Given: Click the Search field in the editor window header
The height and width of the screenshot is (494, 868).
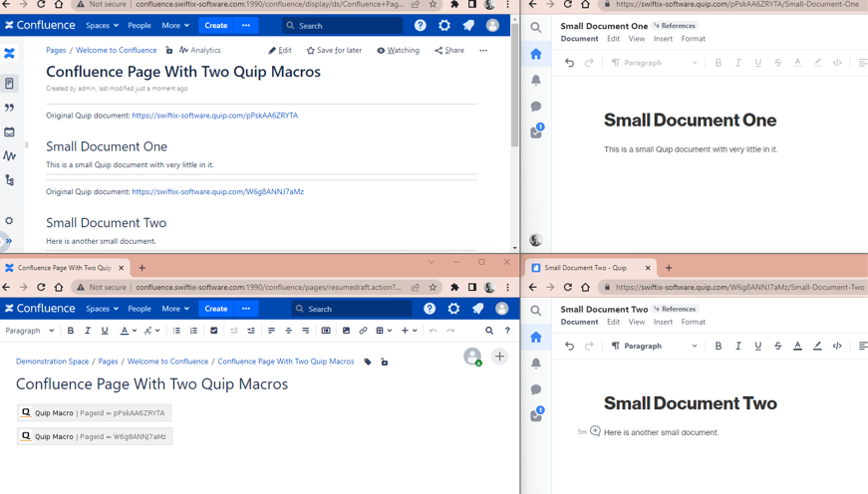Looking at the screenshot, I should pos(352,309).
